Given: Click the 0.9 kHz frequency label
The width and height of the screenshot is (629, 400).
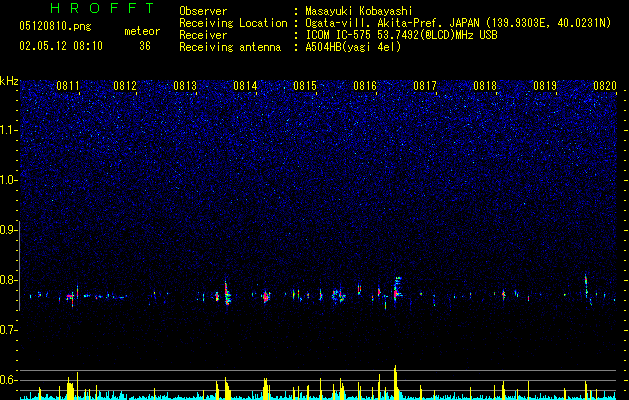Looking at the screenshot, I should point(9,230).
